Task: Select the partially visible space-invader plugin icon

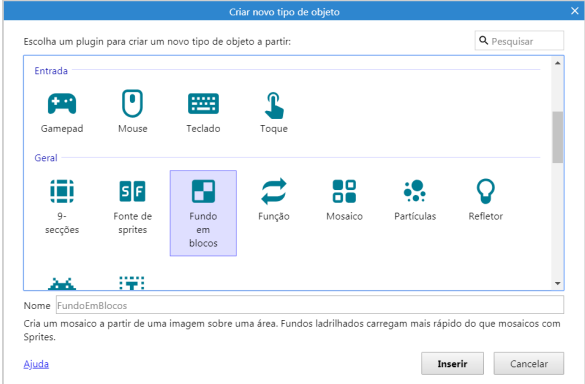Action: pyautogui.click(x=62, y=284)
